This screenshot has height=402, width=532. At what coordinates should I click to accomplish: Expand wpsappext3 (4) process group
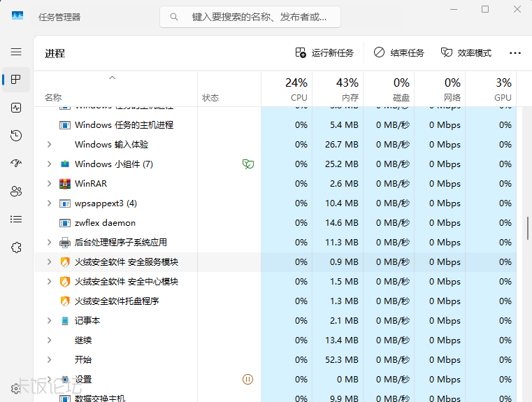[49, 203]
